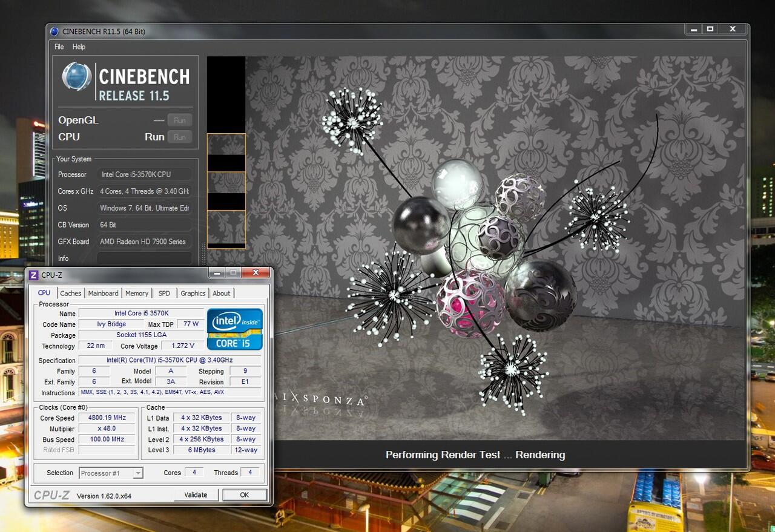Click the Core Speed 4800.19 MHz value
Viewport: 775px width, 532px height.
pyautogui.click(x=108, y=418)
